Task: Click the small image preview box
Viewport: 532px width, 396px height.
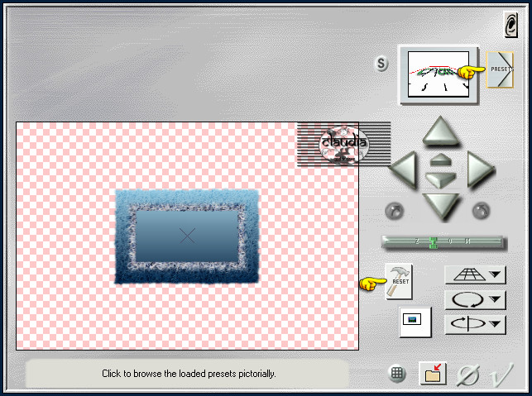Action: pos(415,322)
